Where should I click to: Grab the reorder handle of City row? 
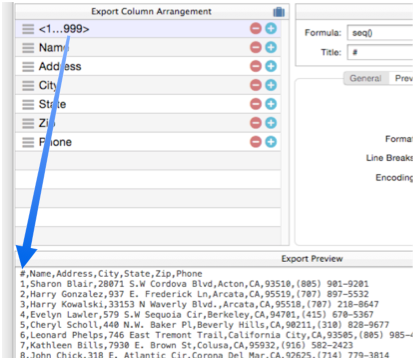click(x=28, y=86)
